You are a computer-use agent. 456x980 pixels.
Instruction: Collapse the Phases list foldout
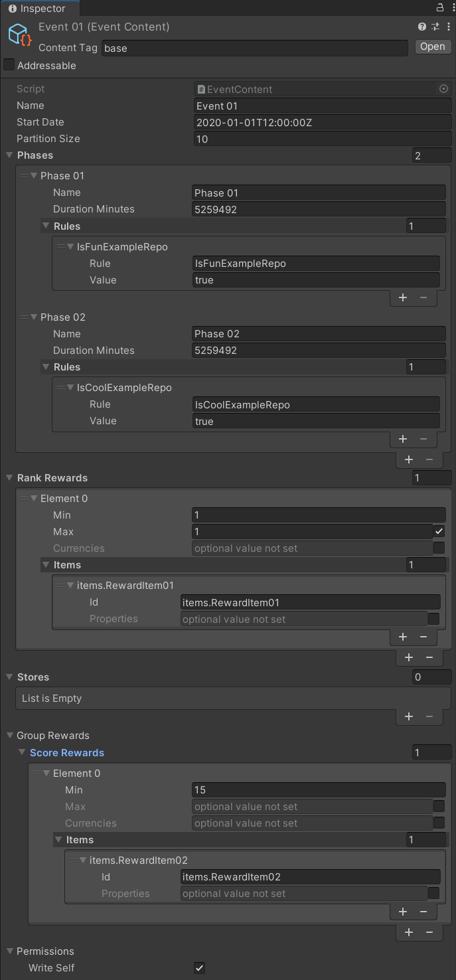[9, 155]
